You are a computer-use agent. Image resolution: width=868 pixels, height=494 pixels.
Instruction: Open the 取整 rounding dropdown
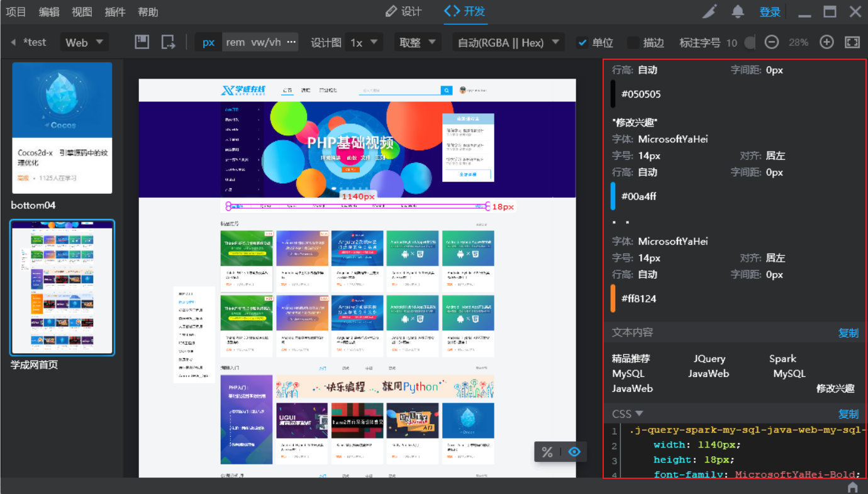pos(418,42)
